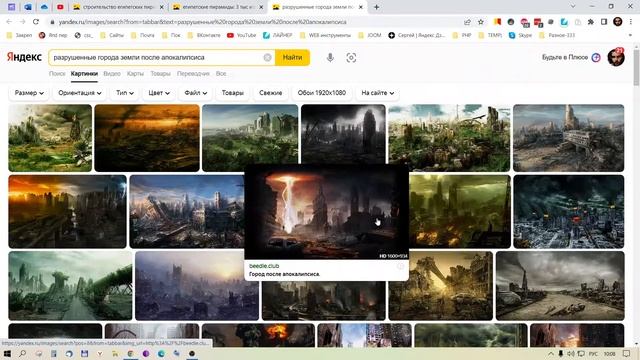Image resolution: width=640 pixels, height=360 pixels.
Task: Open the black-and-white ruined tower thumbnail
Action: click(343, 135)
